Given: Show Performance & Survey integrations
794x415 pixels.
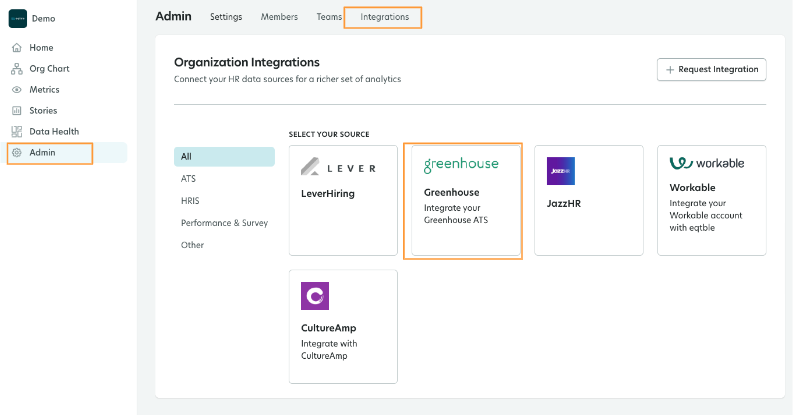Looking at the screenshot, I should pos(224,223).
